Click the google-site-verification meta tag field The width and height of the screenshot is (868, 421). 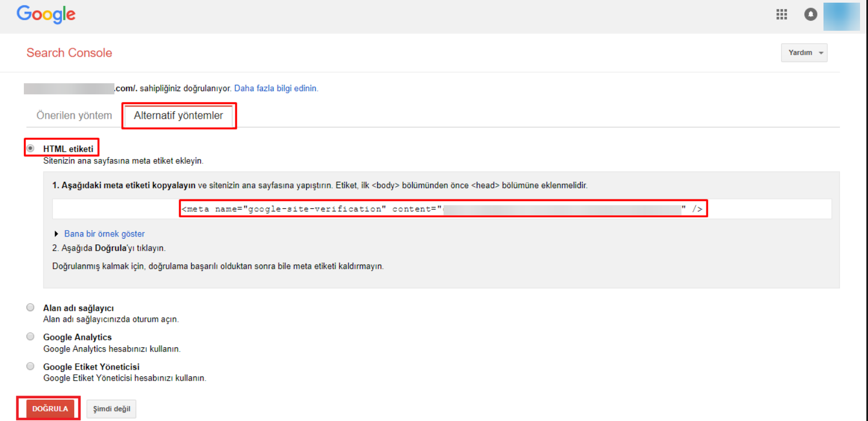tap(442, 209)
